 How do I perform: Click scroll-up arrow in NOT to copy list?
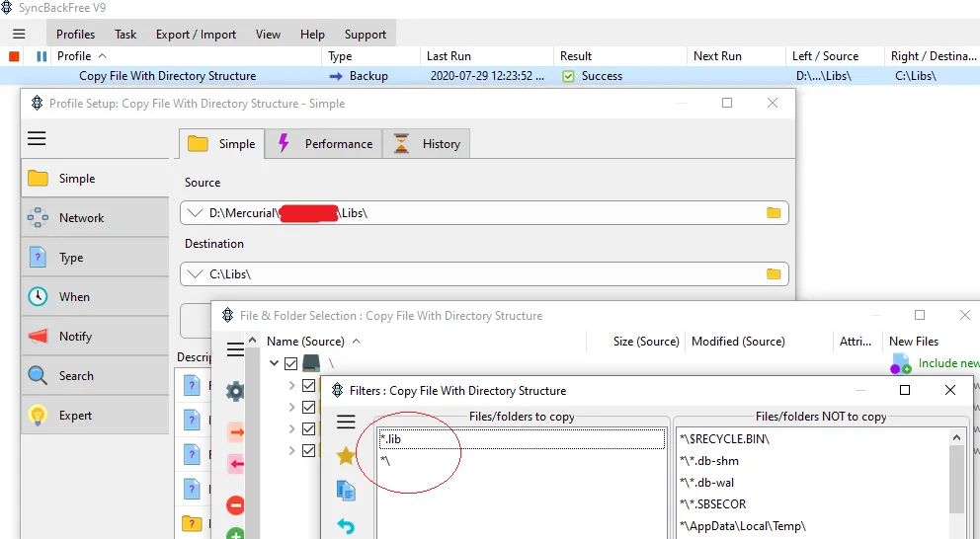tap(956, 437)
